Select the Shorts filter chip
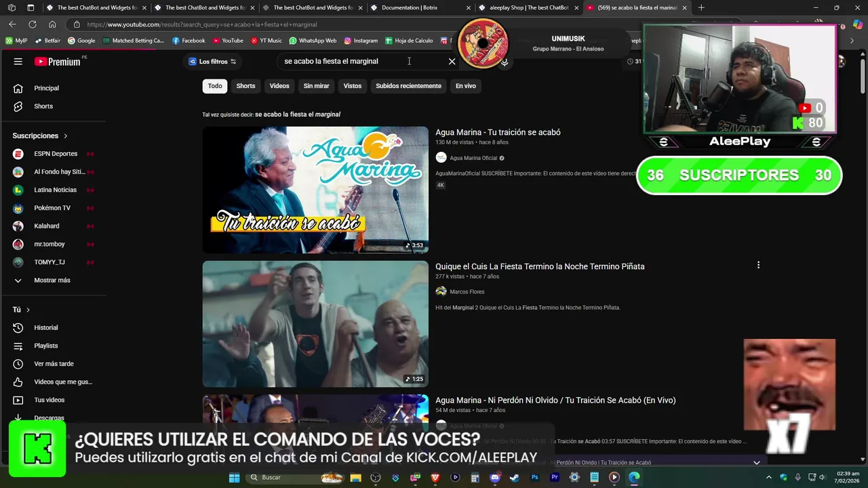Screen dimensions: 868x488 [245, 86]
